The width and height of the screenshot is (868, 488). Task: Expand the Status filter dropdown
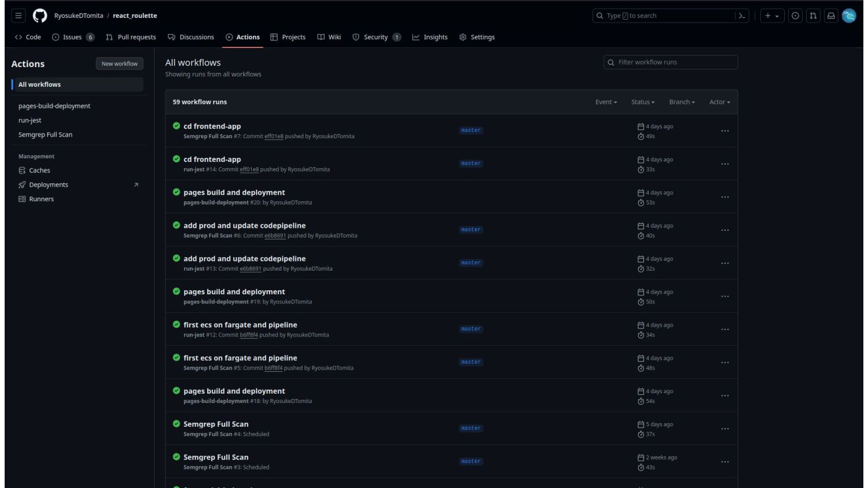point(642,102)
